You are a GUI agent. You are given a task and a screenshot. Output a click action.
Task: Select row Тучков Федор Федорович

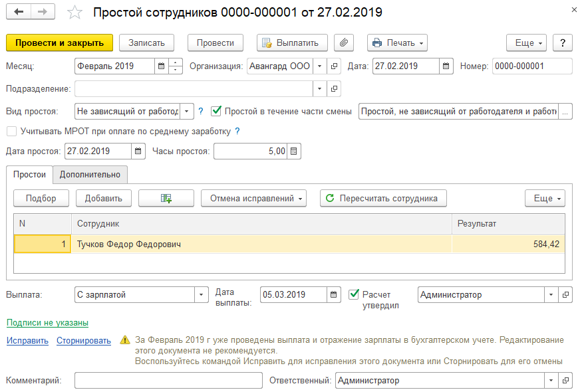tap(289, 244)
